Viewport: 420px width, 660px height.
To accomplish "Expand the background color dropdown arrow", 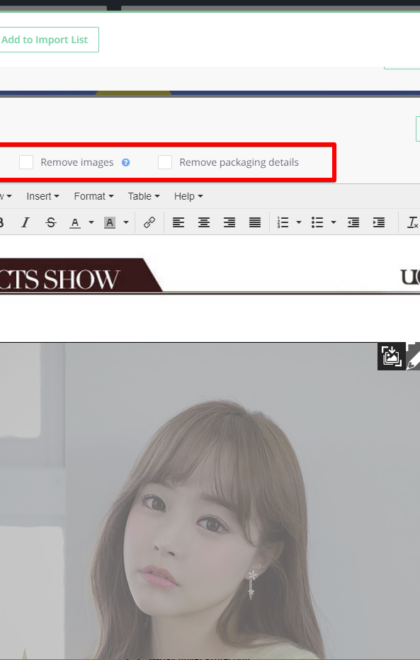I will (x=125, y=222).
